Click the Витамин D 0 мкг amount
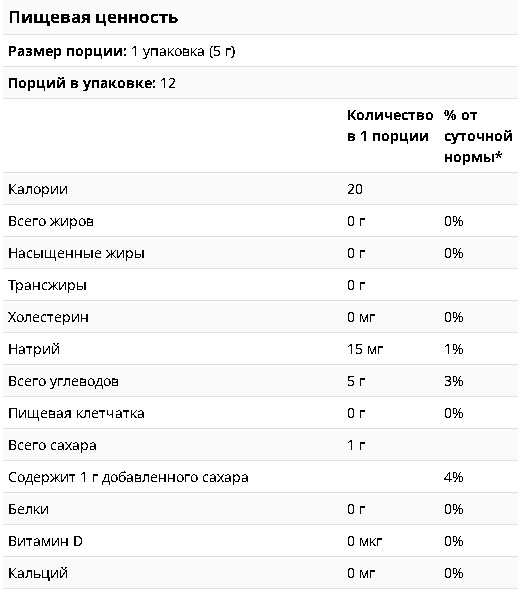 pos(365,541)
